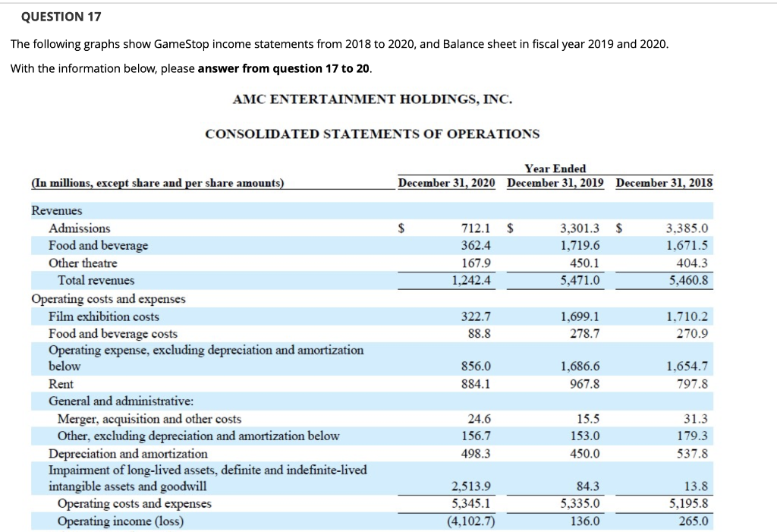The width and height of the screenshot is (777, 532).
Task: Click the Other theatre row label
Action: point(83,263)
